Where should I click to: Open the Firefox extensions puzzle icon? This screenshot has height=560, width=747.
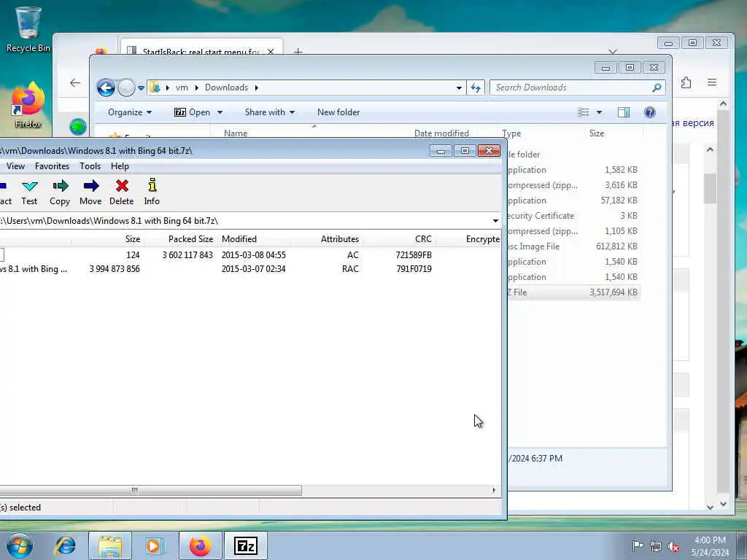click(x=686, y=82)
